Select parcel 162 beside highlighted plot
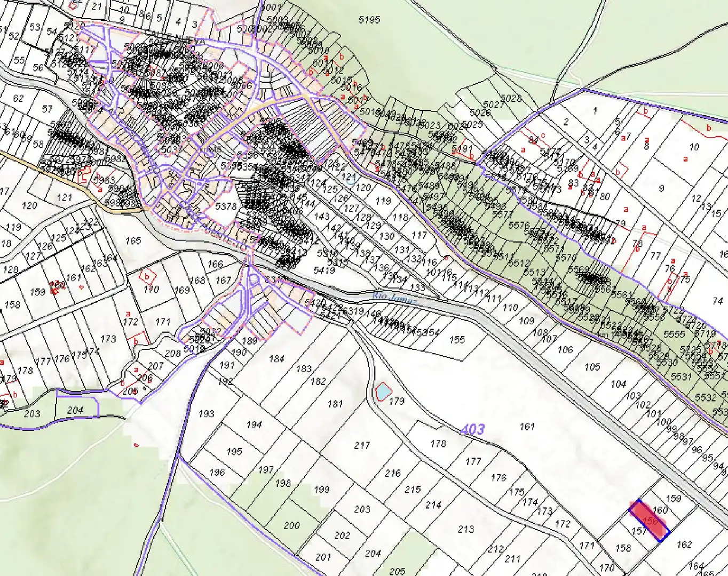Viewport: 728px width, 576px height. coord(684,545)
